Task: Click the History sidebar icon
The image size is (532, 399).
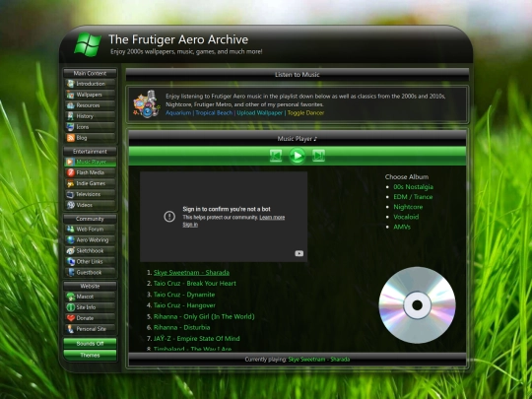Action: pos(70,116)
